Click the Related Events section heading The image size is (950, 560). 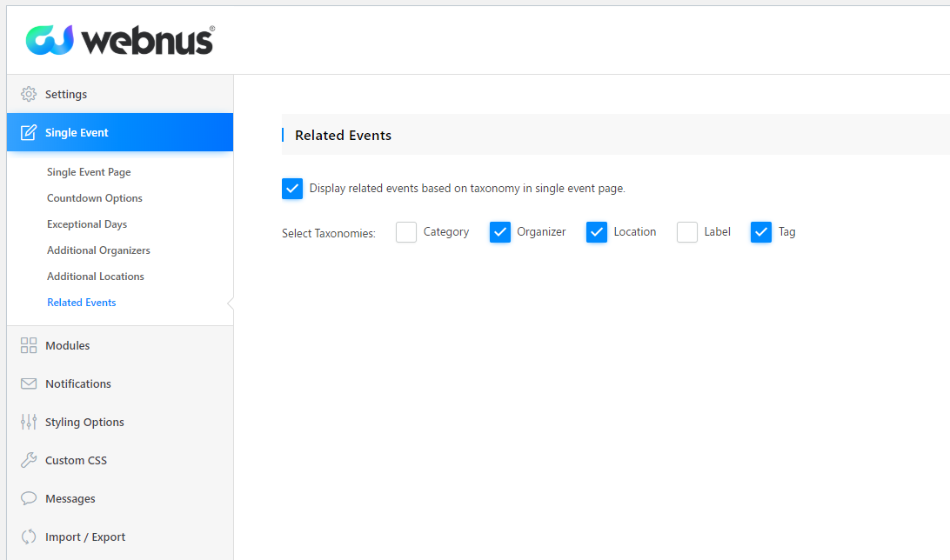[x=343, y=135]
